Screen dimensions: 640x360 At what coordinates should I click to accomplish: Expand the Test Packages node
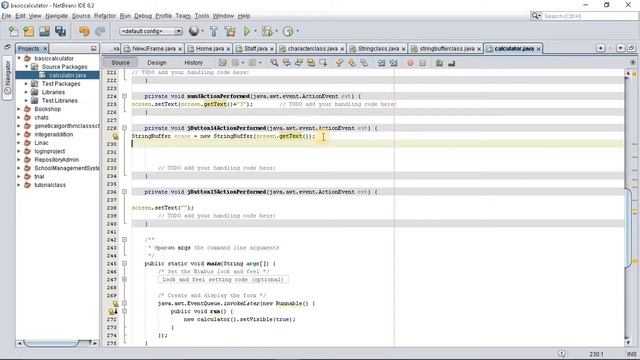(x=27, y=83)
